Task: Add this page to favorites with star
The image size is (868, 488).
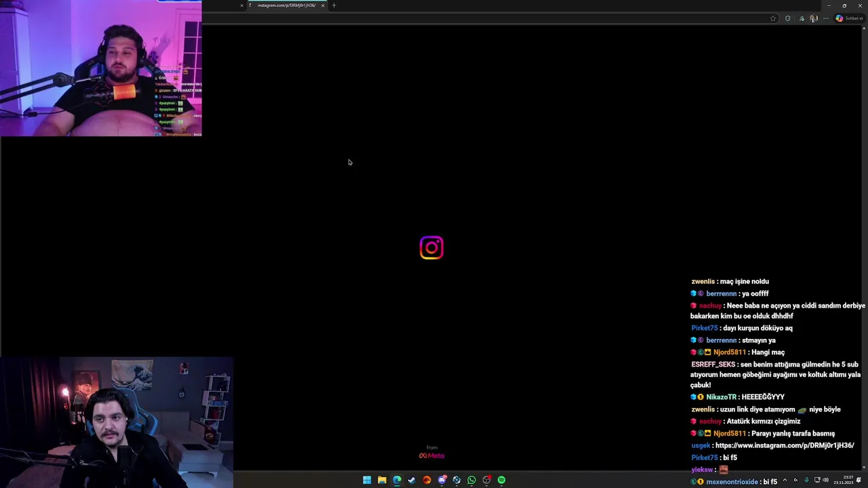Action: pyautogui.click(x=773, y=18)
